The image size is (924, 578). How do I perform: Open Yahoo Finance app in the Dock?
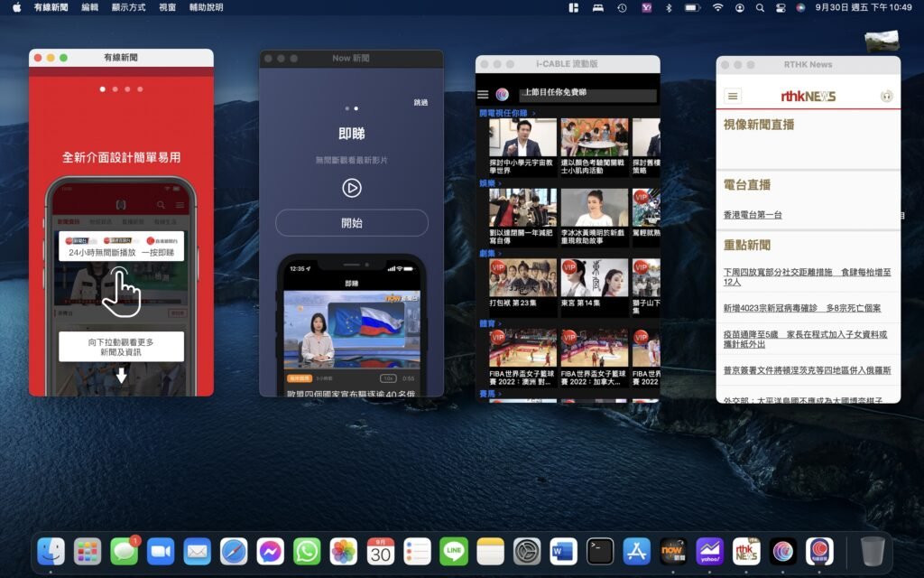(709, 552)
